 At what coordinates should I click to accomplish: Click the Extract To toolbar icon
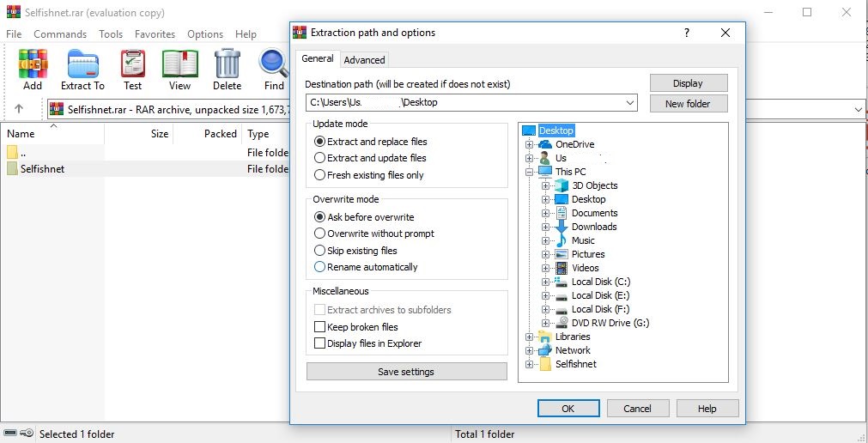coord(82,64)
